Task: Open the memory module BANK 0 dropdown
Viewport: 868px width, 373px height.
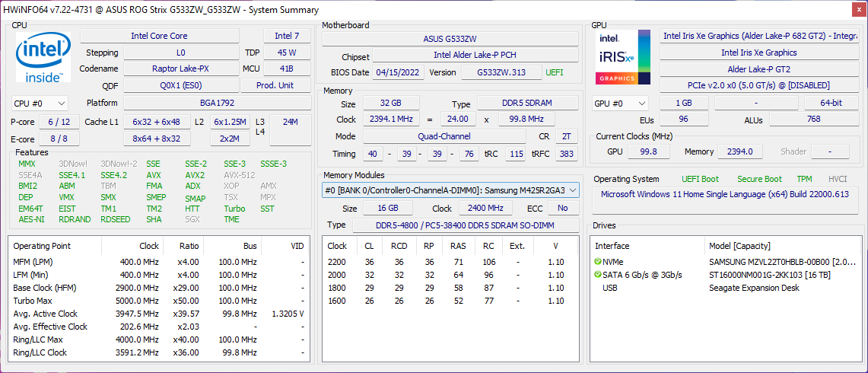Action: pyautogui.click(x=451, y=190)
